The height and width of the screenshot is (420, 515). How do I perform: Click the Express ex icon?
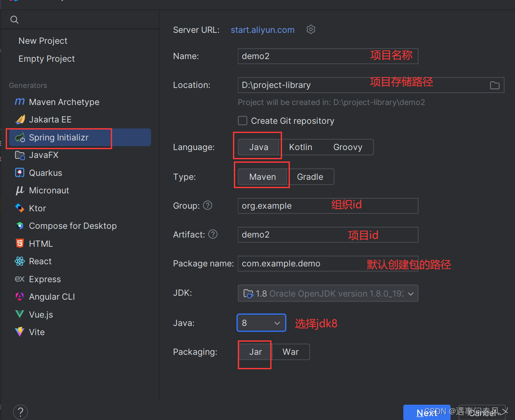(20, 279)
